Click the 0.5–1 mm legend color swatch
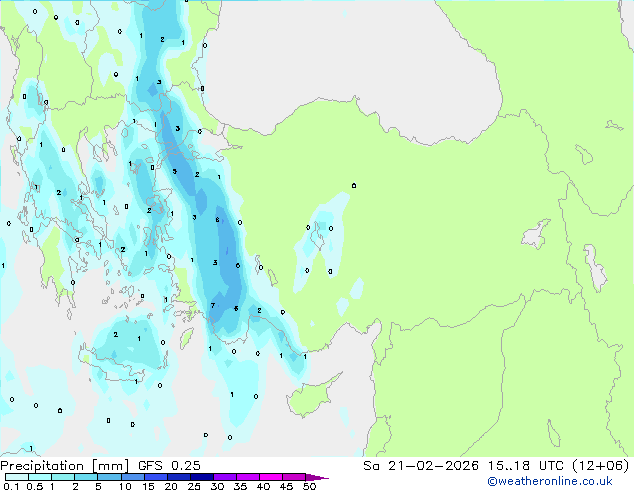634x490 pixels. [x=40, y=477]
